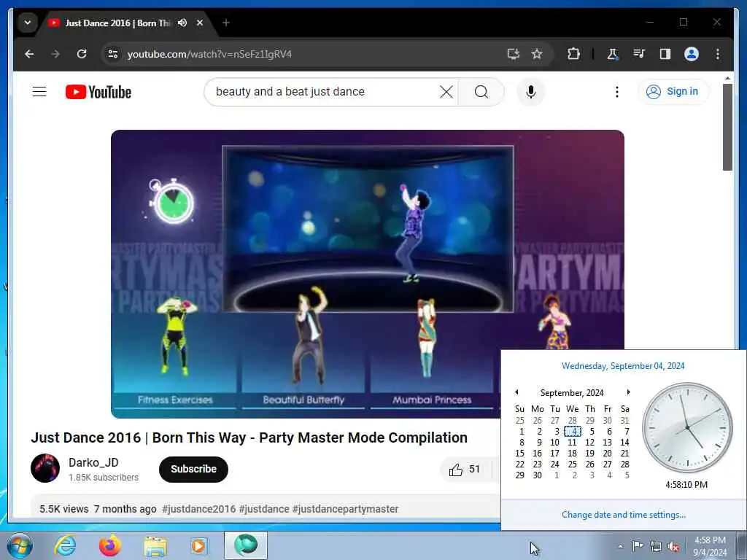The image size is (747, 560).
Task: Click the taskbar clock 4:58 PM
Action: click(710, 546)
